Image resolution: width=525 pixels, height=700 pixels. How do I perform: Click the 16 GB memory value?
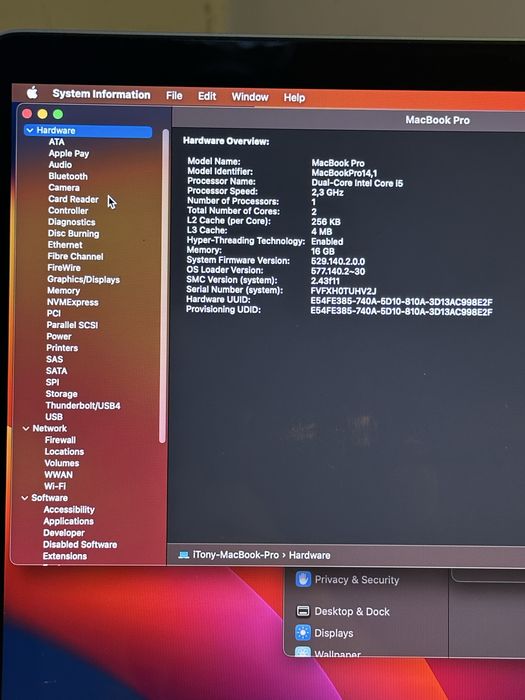pyautogui.click(x=322, y=251)
